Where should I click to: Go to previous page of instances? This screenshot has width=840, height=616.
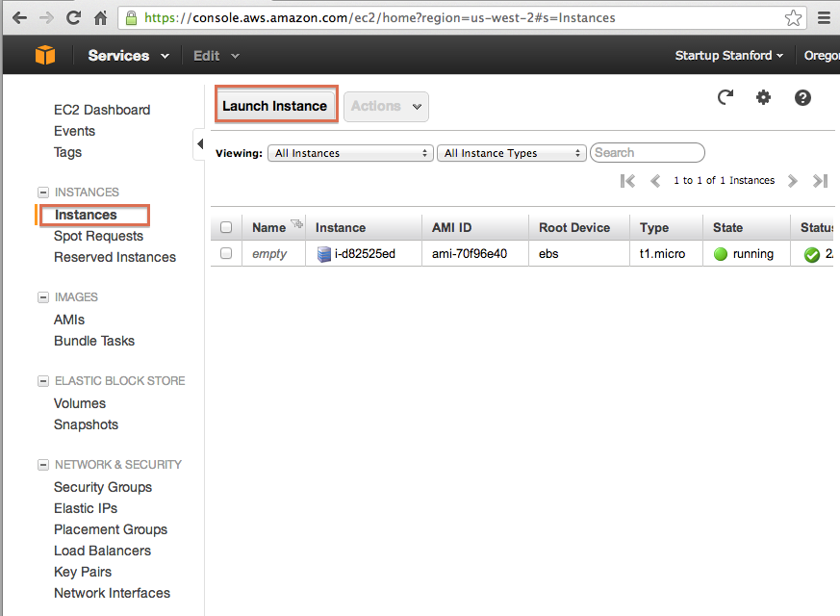654,181
